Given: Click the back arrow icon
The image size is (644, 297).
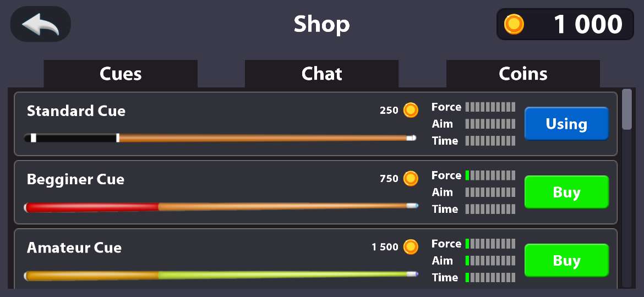Looking at the screenshot, I should tap(41, 24).
